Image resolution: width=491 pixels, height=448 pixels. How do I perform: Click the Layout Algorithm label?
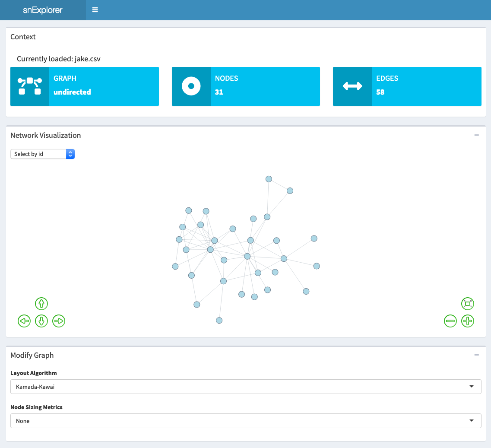(34, 373)
